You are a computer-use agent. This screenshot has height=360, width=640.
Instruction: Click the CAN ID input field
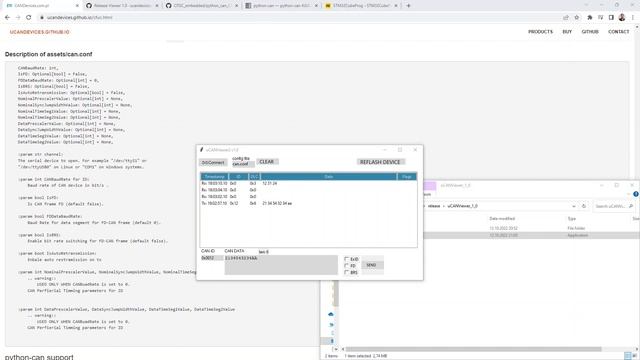(211, 258)
